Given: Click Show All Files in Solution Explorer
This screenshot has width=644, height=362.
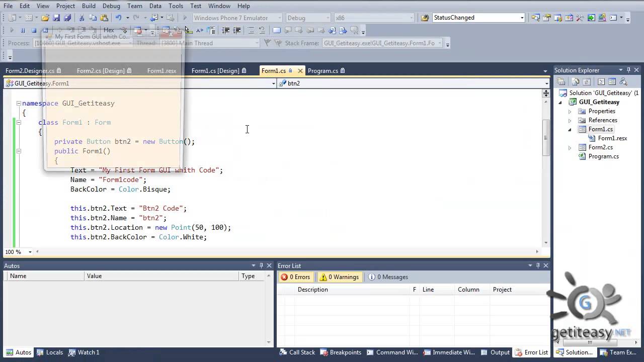Looking at the screenshot, I should click(x=575, y=81).
